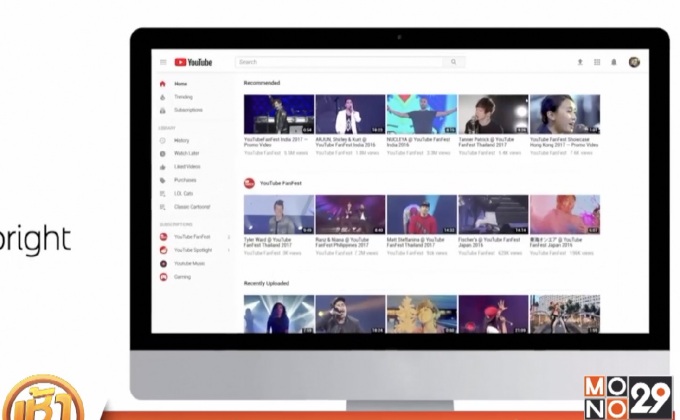Play YouTube FanFest India 2017 Promo thumbnail

[279, 114]
